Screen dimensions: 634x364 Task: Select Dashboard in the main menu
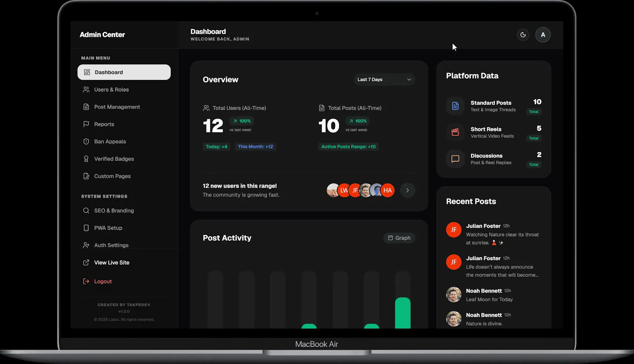(124, 72)
